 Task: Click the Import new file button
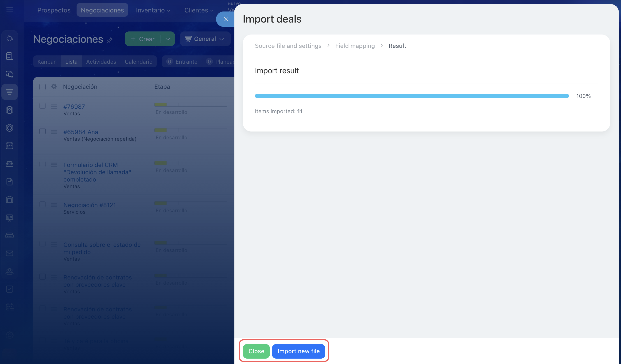click(x=299, y=351)
